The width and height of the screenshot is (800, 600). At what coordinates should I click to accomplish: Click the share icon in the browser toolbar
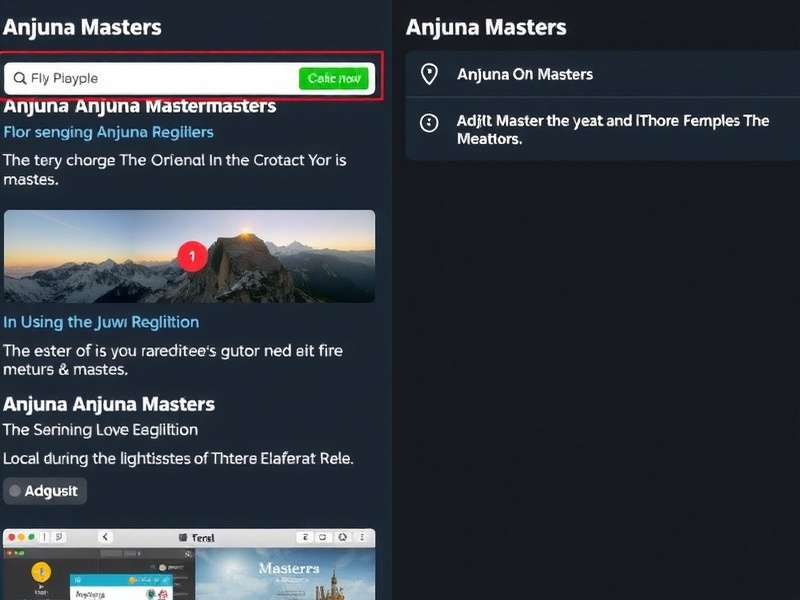(x=306, y=536)
